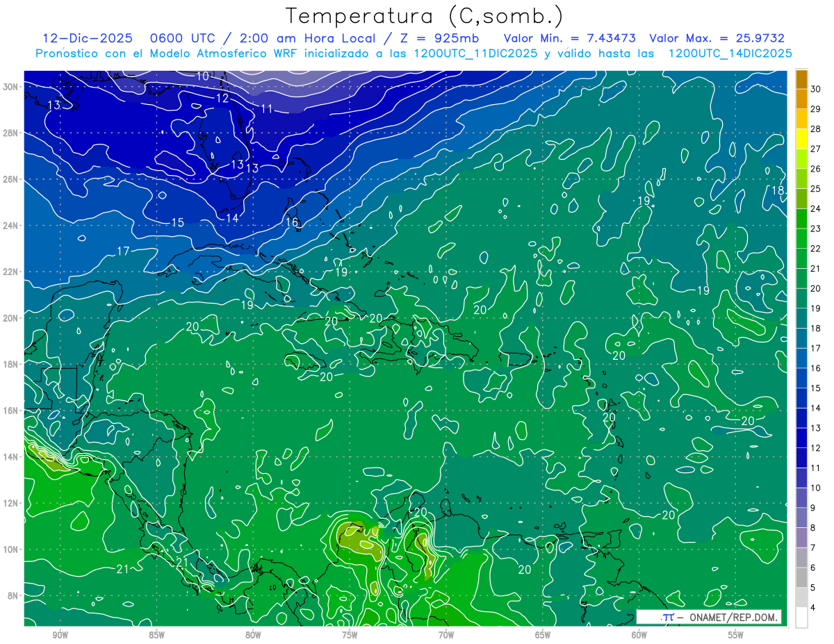Click the '14' contour label on the map

232,218
